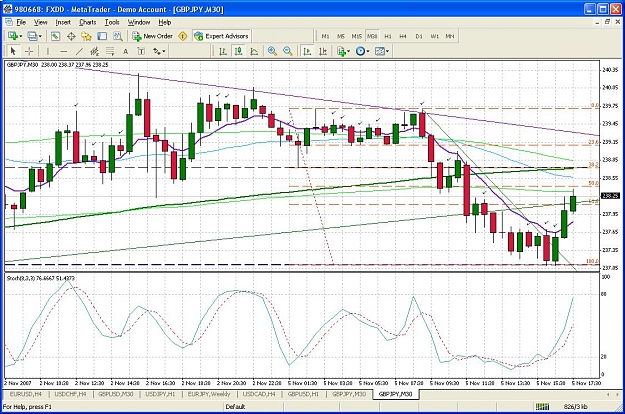Screen dimensions: 625x414
Task: Switch chart to candlesticks type
Action: point(239,51)
